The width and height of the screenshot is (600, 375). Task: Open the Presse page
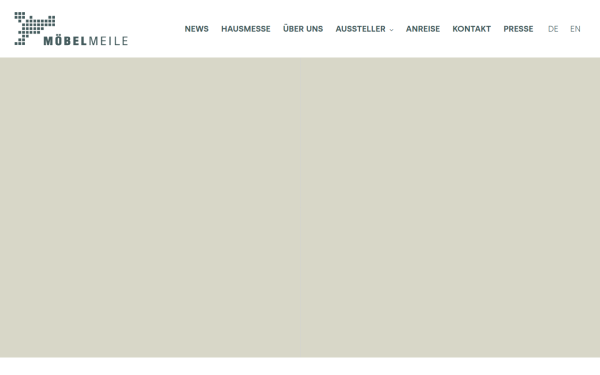pyautogui.click(x=518, y=29)
